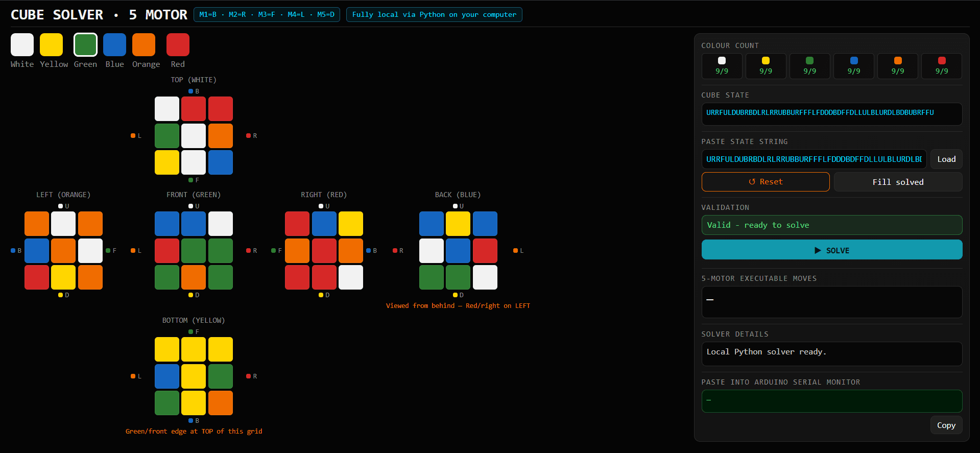The height and width of the screenshot is (453, 980).
Task: Paint the blue sticker on the TOP face
Action: click(221, 162)
